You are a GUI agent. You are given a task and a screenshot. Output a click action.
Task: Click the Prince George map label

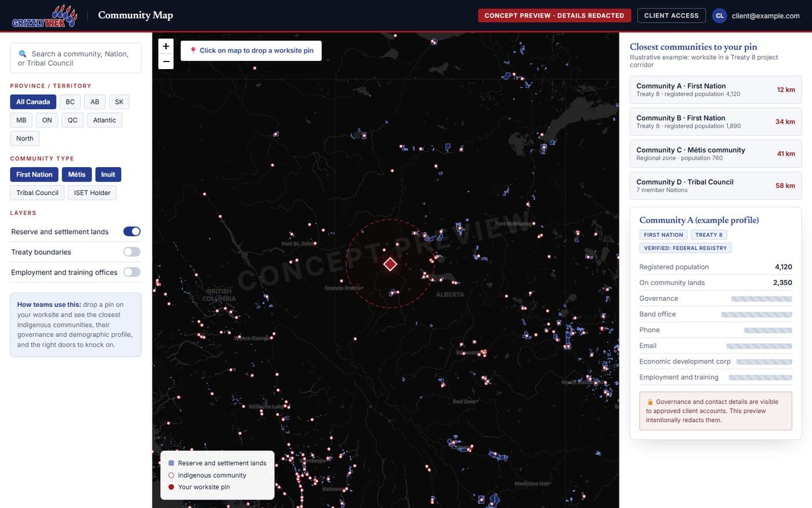point(252,338)
